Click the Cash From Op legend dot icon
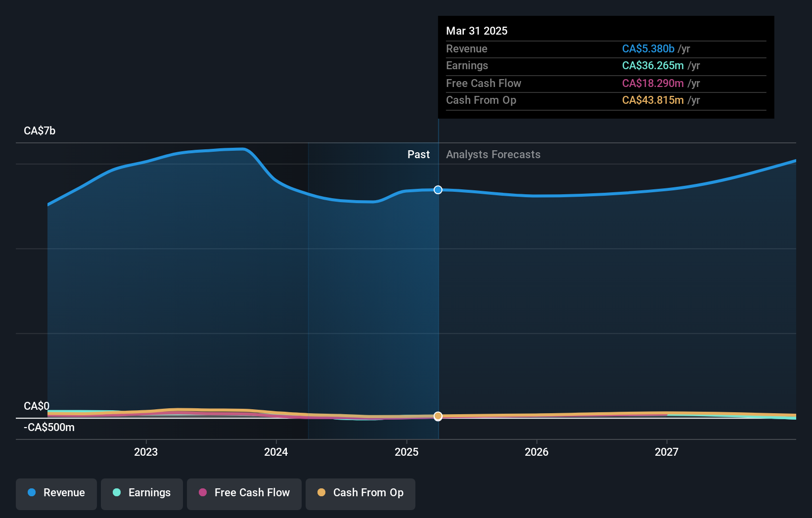This screenshot has height=518, width=812. 322,493
